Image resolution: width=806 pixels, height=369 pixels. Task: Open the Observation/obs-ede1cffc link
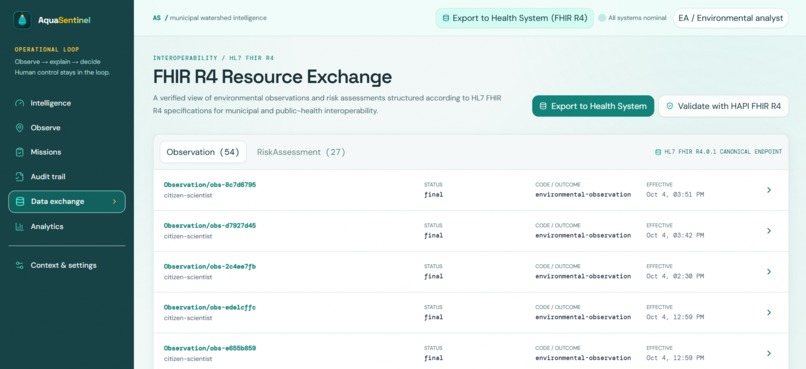[210, 307]
